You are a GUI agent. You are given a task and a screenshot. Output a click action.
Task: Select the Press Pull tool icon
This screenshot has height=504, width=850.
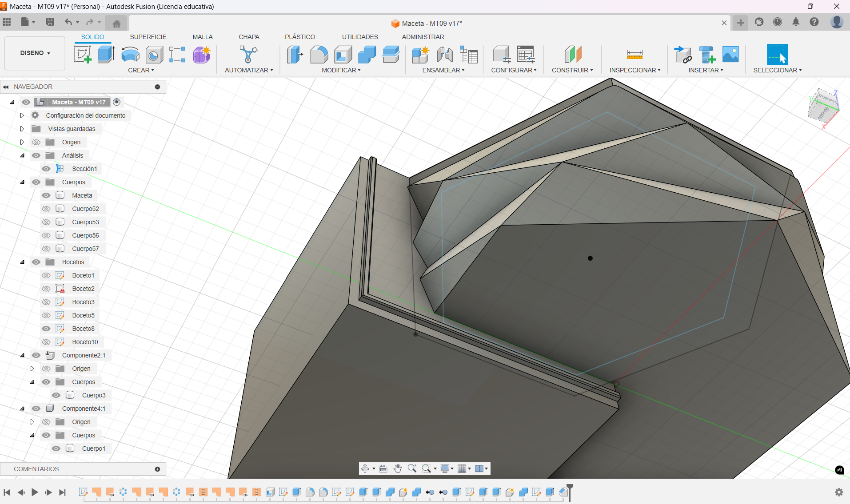click(295, 55)
